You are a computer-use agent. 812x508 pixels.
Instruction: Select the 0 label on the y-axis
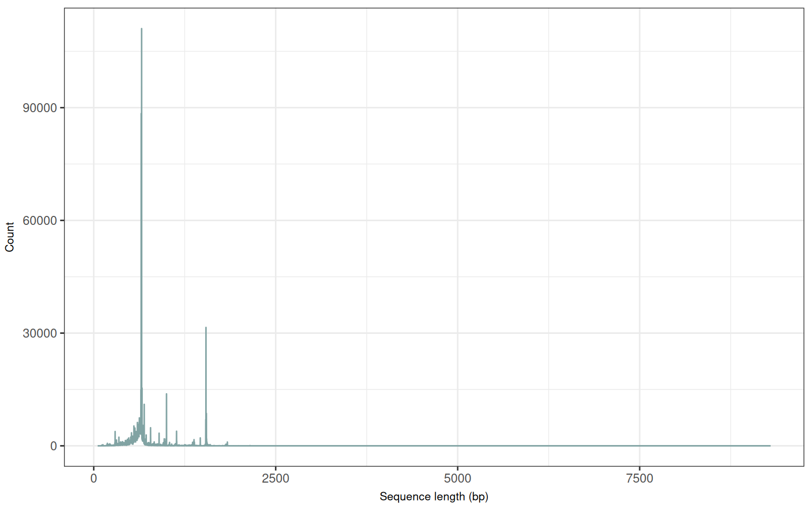[53, 446]
